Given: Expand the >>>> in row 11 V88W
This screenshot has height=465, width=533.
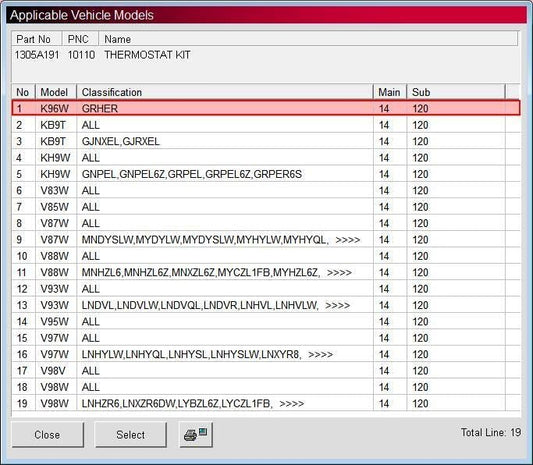Looking at the screenshot, I should [339, 273].
